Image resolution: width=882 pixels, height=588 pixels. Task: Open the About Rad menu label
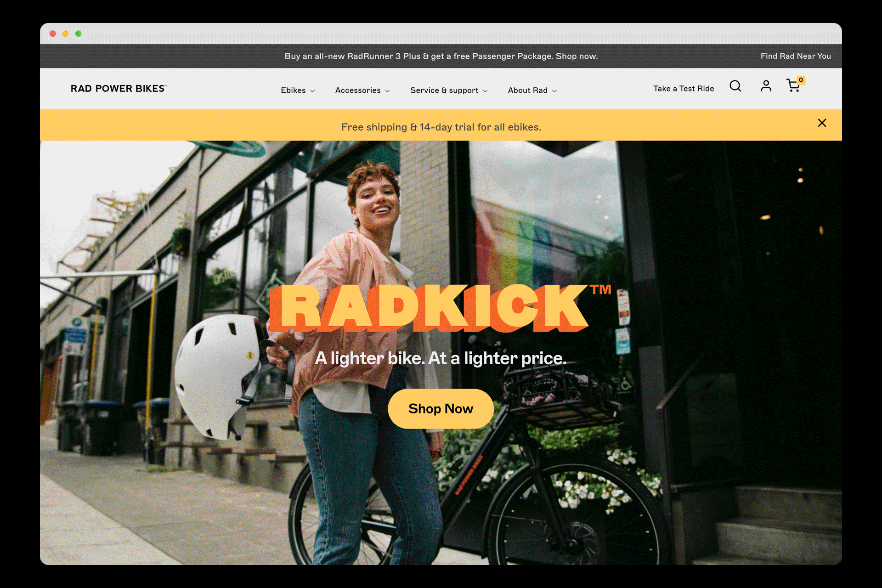click(527, 90)
